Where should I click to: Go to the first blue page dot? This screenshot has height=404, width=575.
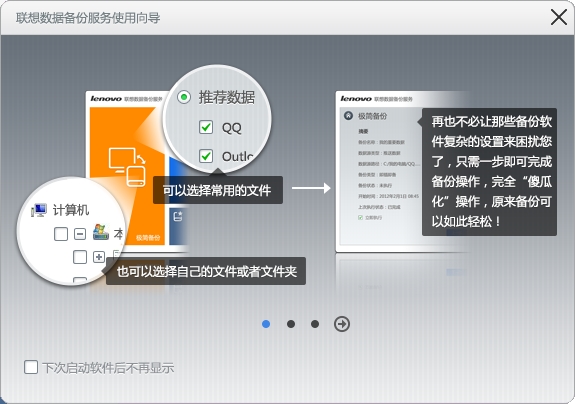click(x=266, y=324)
